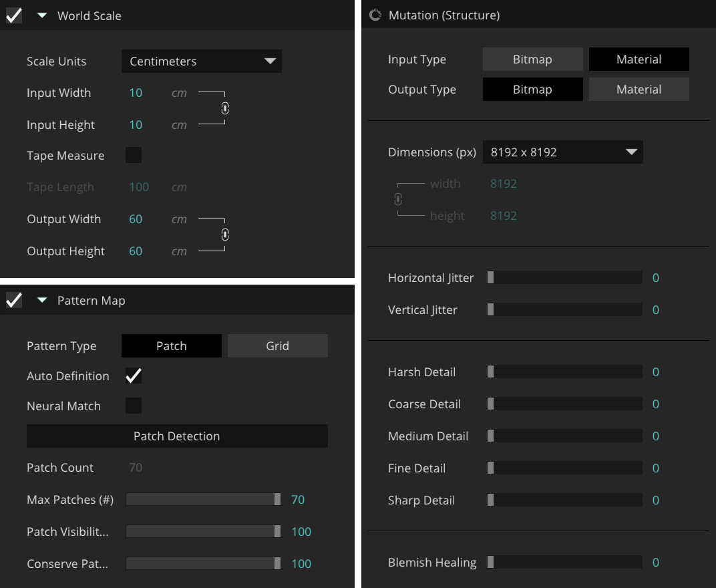Click the Vertical Jitter value 0

point(656,310)
